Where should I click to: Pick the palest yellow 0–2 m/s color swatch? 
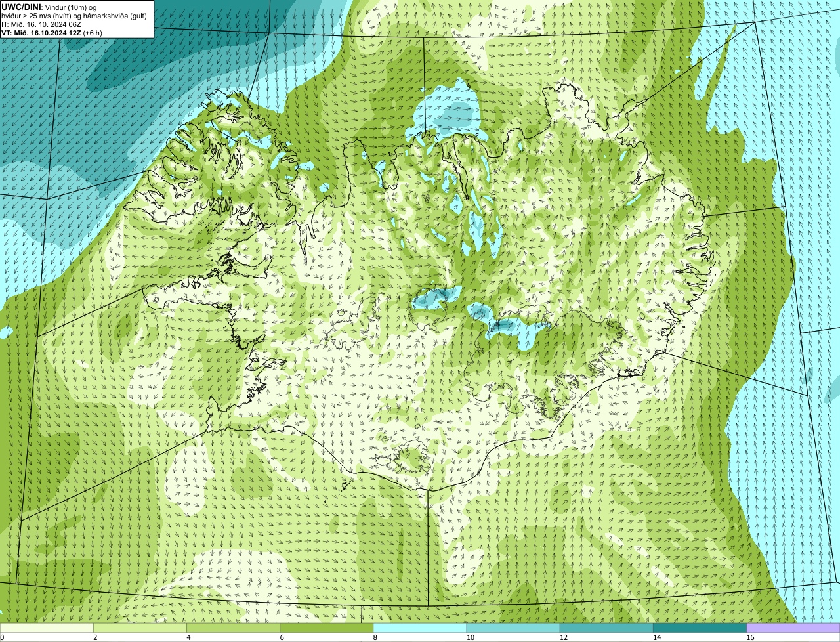pyautogui.click(x=47, y=628)
